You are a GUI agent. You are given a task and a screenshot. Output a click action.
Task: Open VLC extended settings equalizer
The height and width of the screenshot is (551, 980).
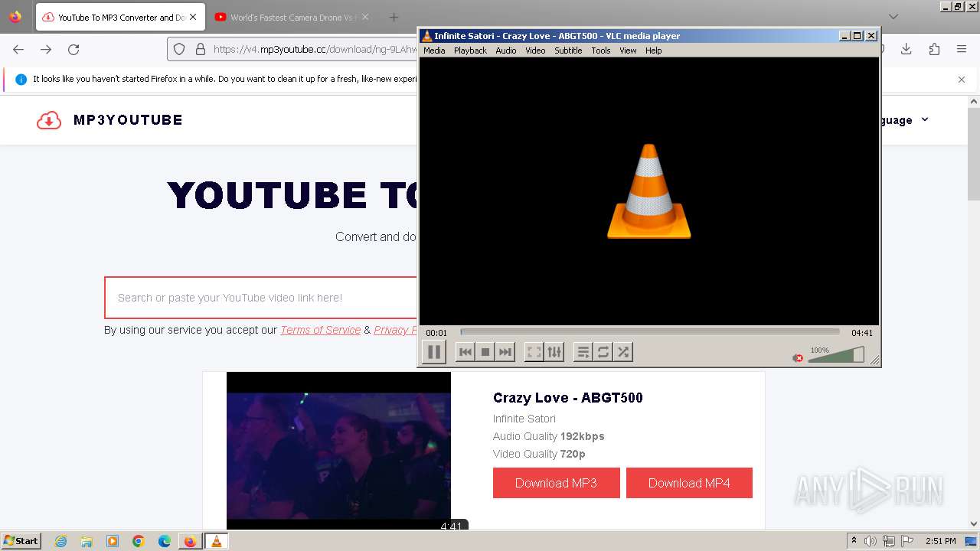click(x=554, y=352)
